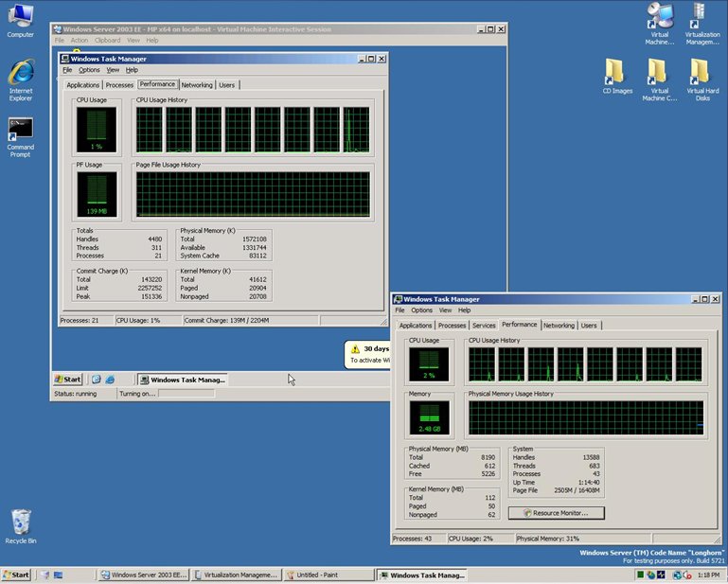The image size is (728, 584).
Task: Click Windows Task Manag... button on guest taskbar
Action: click(183, 380)
